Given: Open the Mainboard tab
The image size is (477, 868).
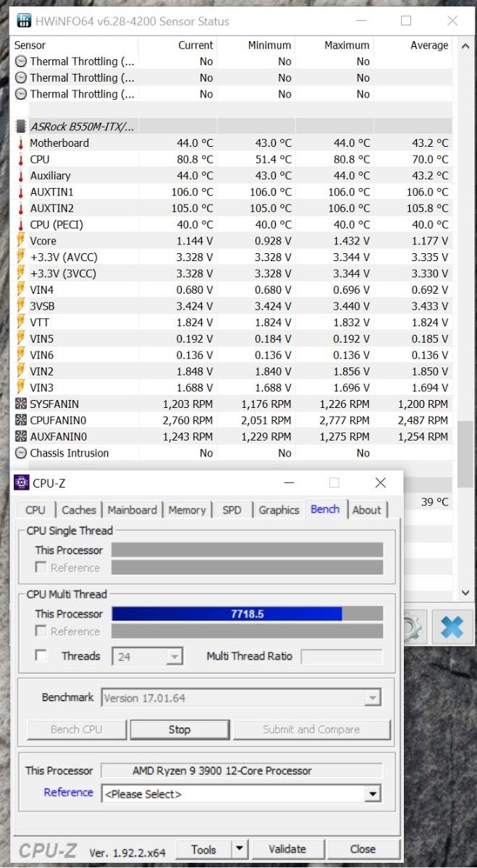Looking at the screenshot, I should (x=132, y=510).
